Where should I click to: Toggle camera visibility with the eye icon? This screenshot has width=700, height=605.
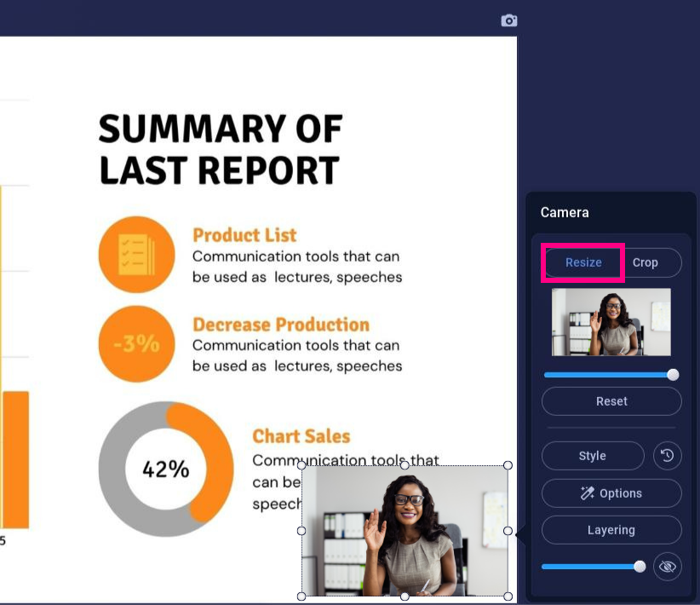668,567
